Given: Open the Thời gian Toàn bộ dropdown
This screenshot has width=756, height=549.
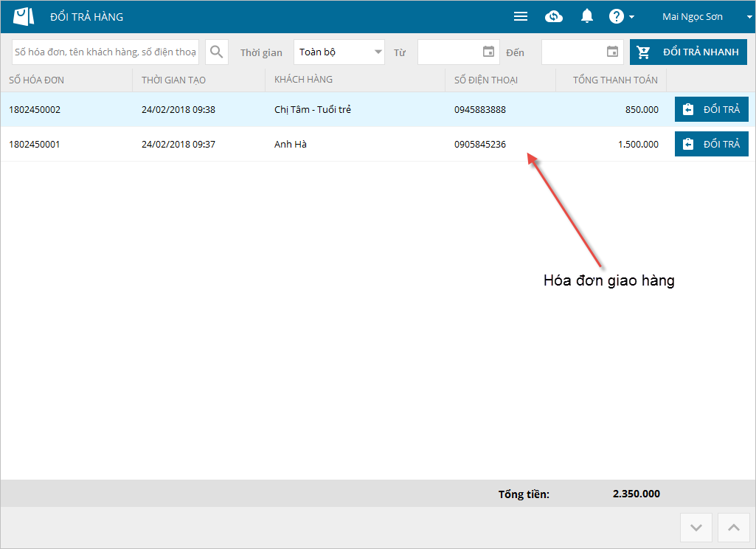Looking at the screenshot, I should pyautogui.click(x=339, y=52).
